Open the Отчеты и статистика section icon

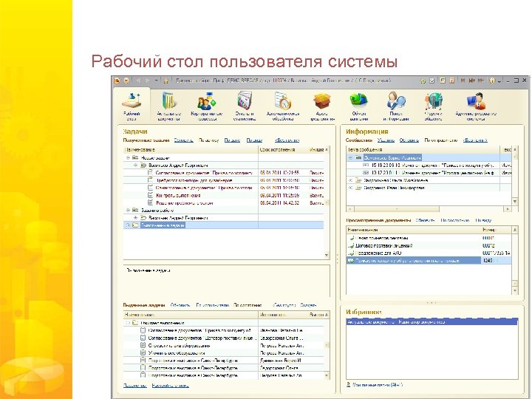pyautogui.click(x=245, y=106)
